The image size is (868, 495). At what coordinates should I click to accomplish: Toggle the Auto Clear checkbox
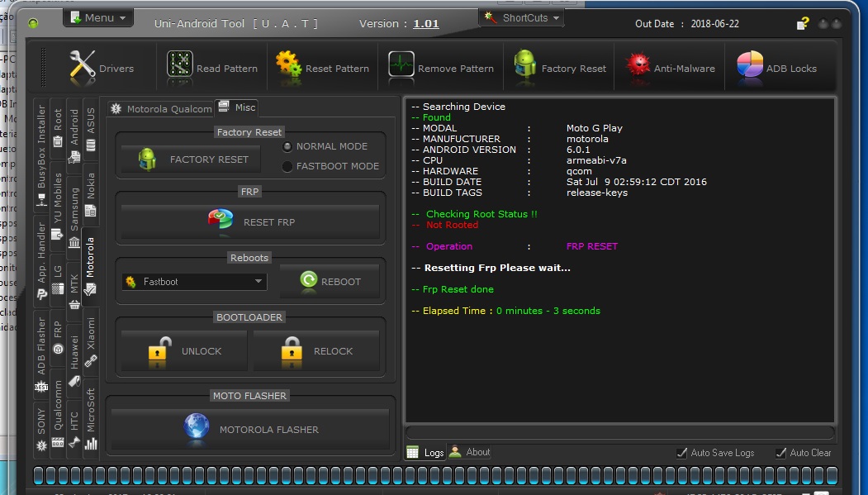click(780, 453)
